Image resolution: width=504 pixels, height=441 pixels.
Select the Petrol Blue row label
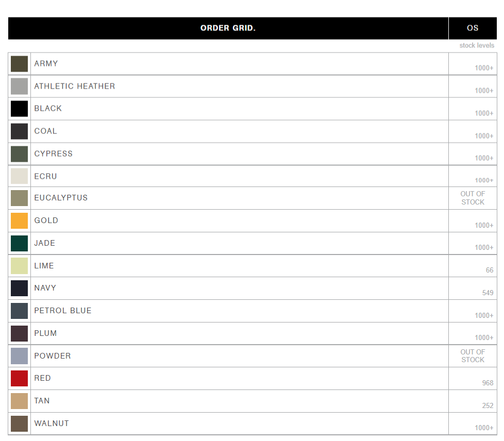[x=63, y=311]
